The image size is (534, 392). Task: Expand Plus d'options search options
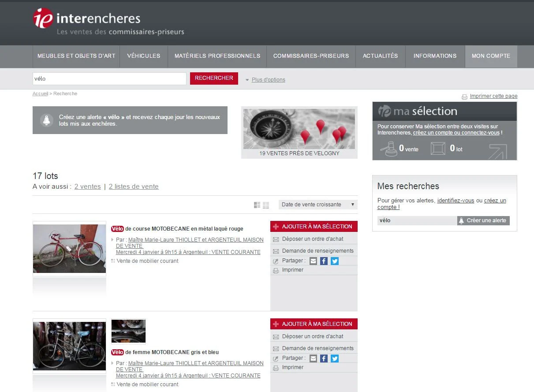point(268,80)
